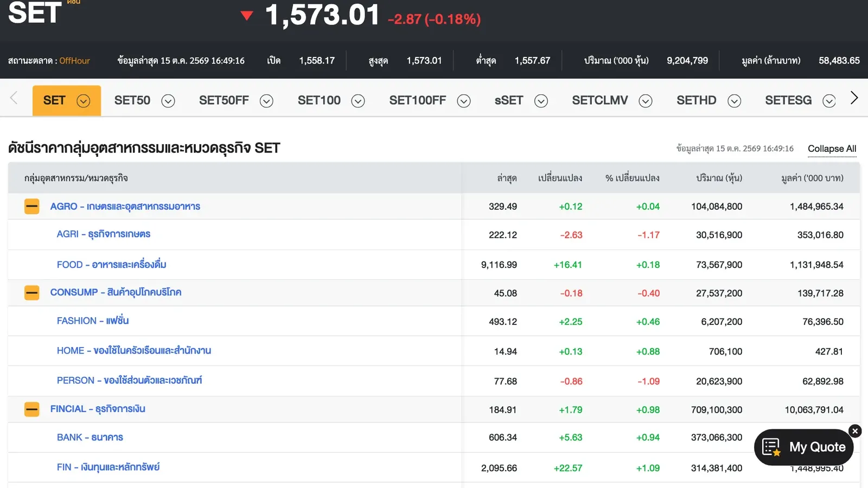Screen dimensions: 868x488
Task: Open dropdown chevron next to SETHD
Action: (x=735, y=101)
